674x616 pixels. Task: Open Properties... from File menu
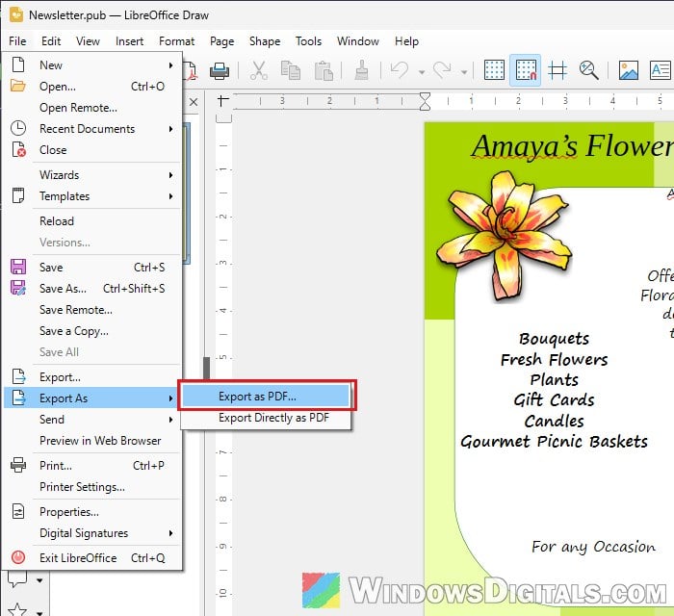(92, 512)
